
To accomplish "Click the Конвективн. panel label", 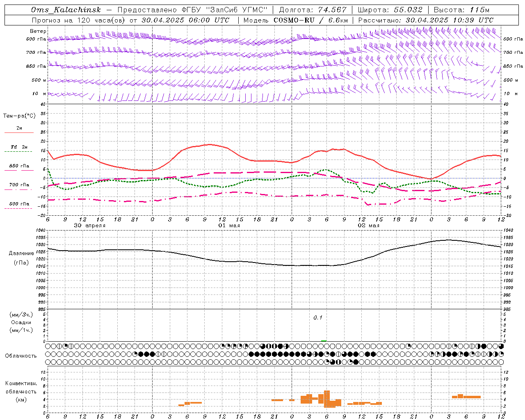I will coord(21,383).
